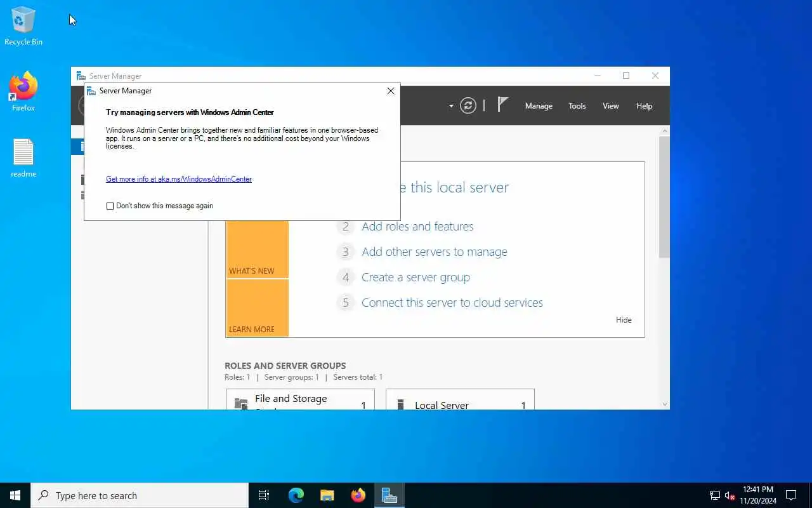Open the Local Server tile
Screen dimensions: 812x508
(460, 399)
